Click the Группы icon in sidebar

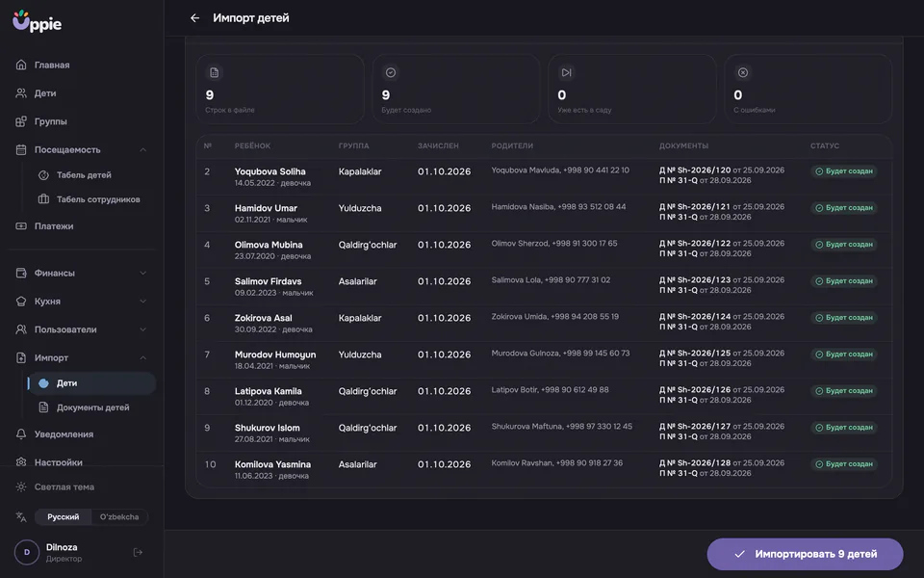(21, 121)
